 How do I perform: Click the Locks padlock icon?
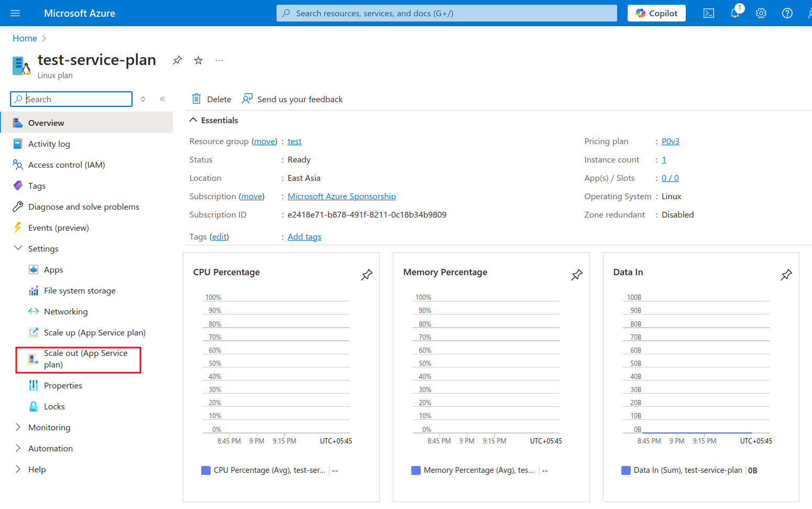click(x=34, y=406)
